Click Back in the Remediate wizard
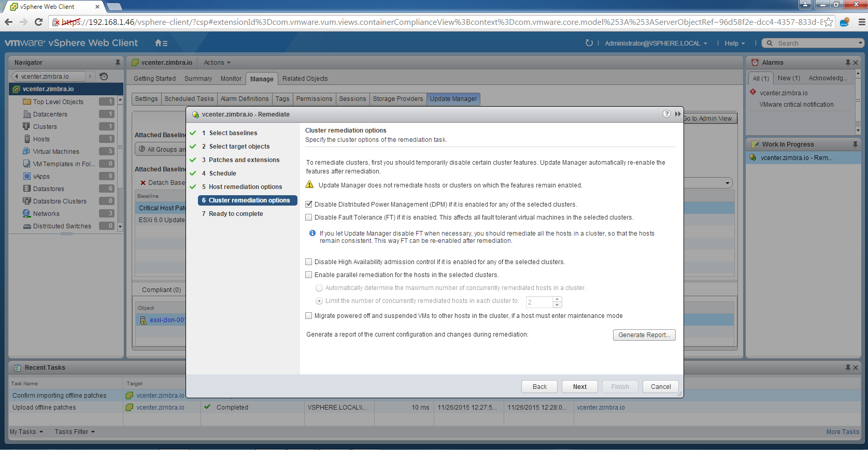The height and width of the screenshot is (450, 868). 539,387
